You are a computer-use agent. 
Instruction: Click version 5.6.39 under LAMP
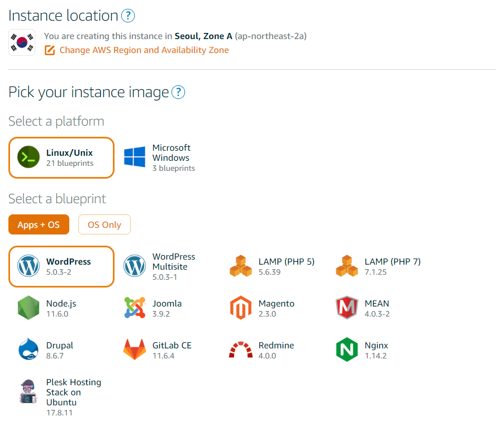(x=269, y=272)
